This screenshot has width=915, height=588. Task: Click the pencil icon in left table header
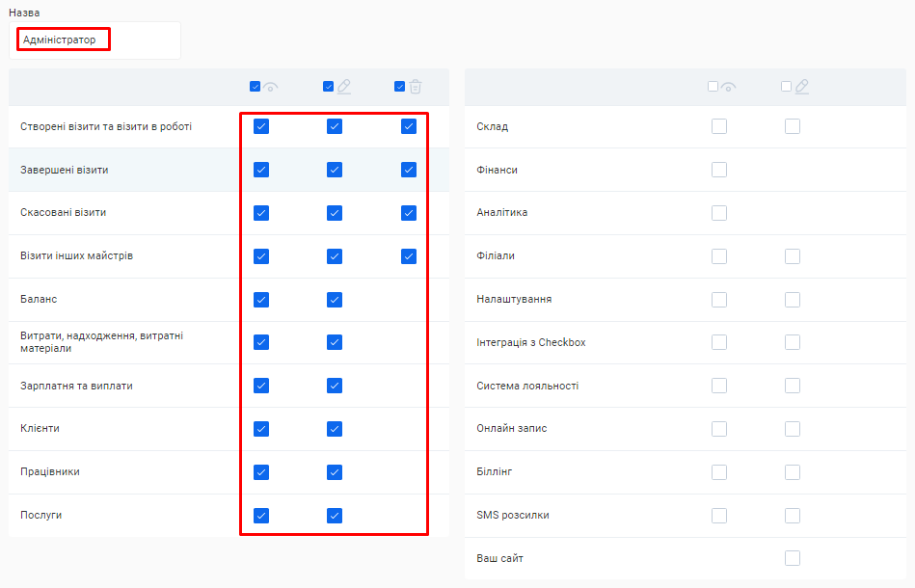344,87
